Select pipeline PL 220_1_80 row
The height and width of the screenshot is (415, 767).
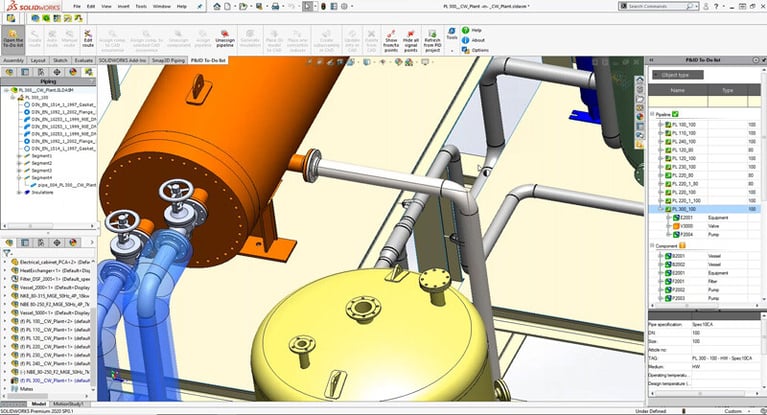click(x=705, y=184)
